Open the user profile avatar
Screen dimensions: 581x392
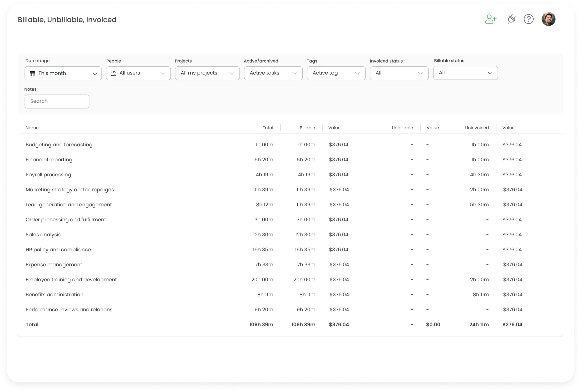point(548,19)
